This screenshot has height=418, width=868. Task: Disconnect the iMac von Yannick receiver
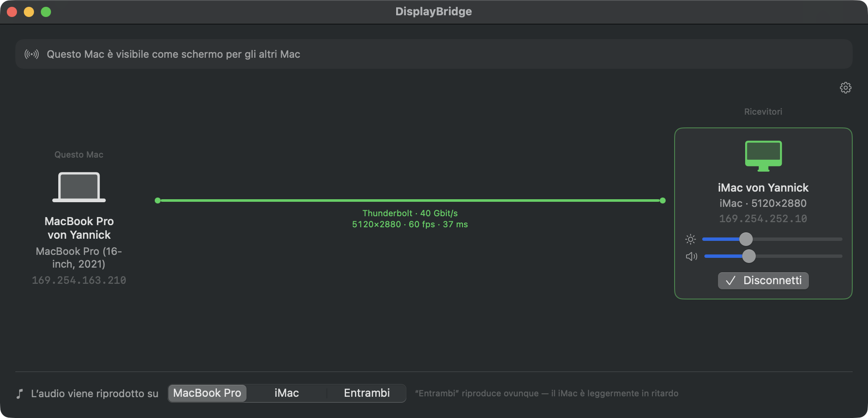click(763, 280)
